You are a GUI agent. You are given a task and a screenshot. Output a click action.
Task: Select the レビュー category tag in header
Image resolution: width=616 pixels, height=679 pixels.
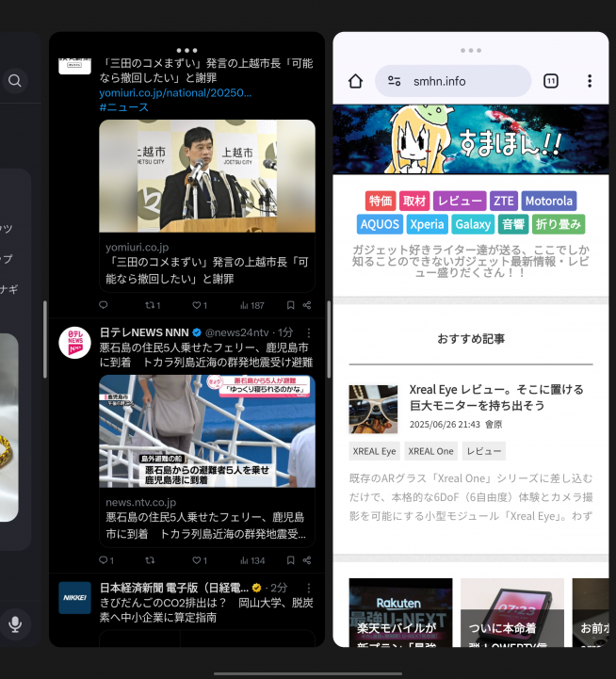pyautogui.click(x=460, y=201)
